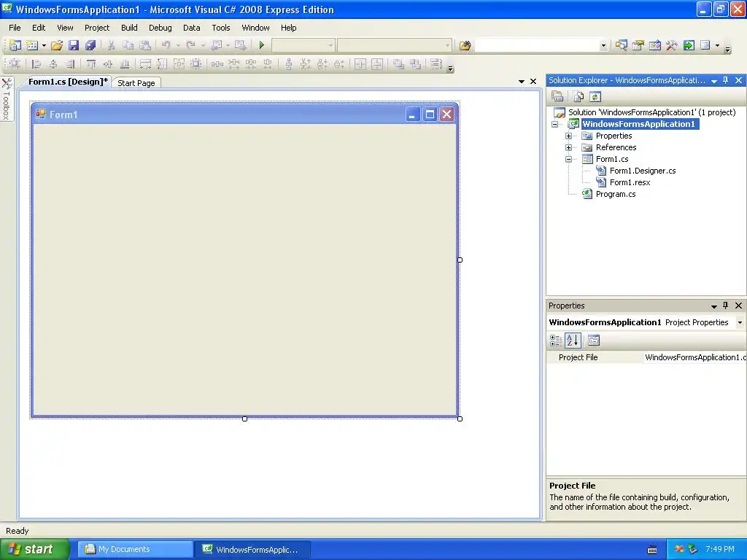Toggle auto-hide pin on Properties panel
The width and height of the screenshot is (747, 560).
726,306
